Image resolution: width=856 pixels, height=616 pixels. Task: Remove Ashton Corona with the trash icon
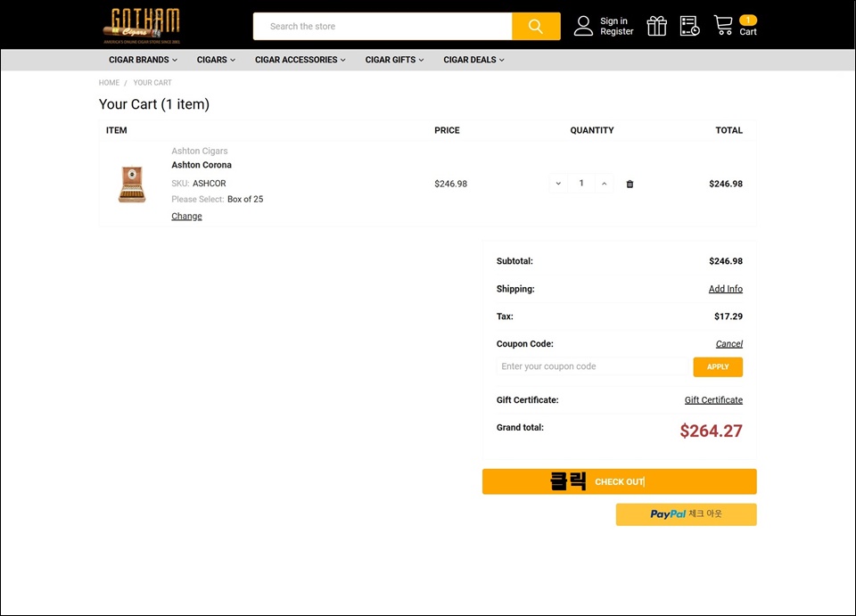click(630, 184)
